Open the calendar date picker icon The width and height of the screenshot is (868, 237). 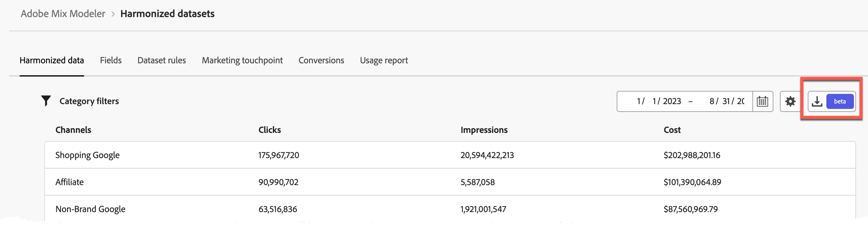762,101
